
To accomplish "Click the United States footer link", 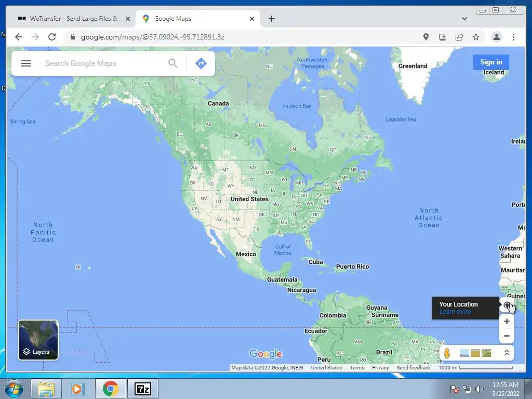I will [x=326, y=367].
